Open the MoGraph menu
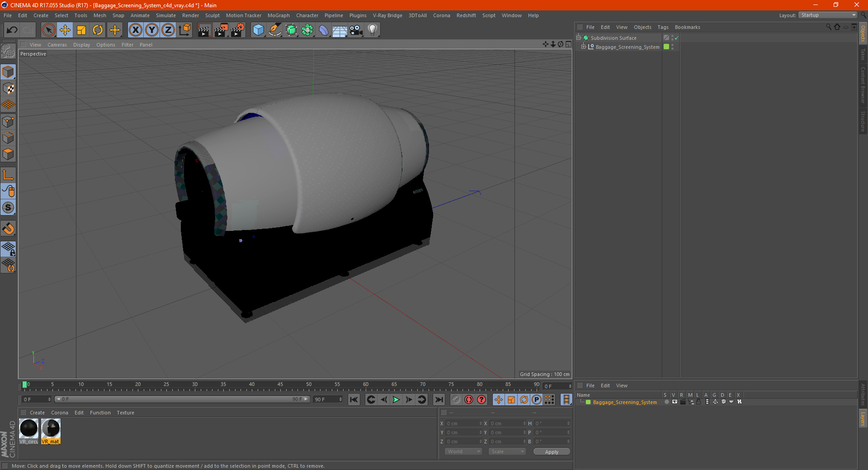Screen dimensions: 868x470 (x=278, y=15)
